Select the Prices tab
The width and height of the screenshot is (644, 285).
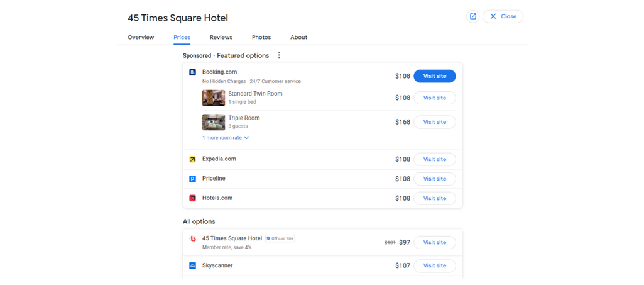[x=182, y=37]
